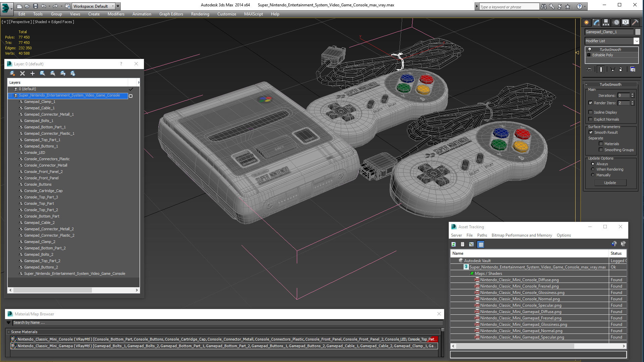
Task: Open Material/Map Browser options arrow
Action: click(9, 322)
